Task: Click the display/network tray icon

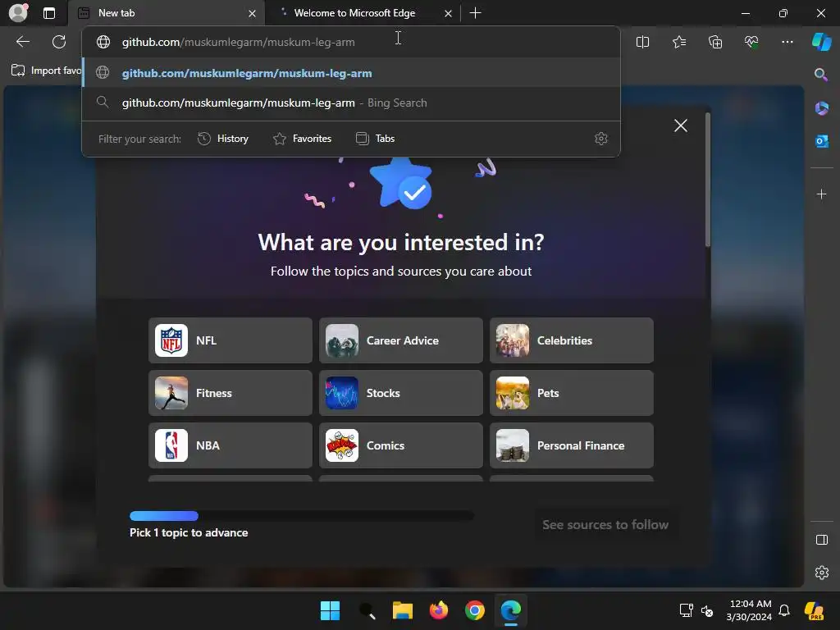Action: pos(687,610)
